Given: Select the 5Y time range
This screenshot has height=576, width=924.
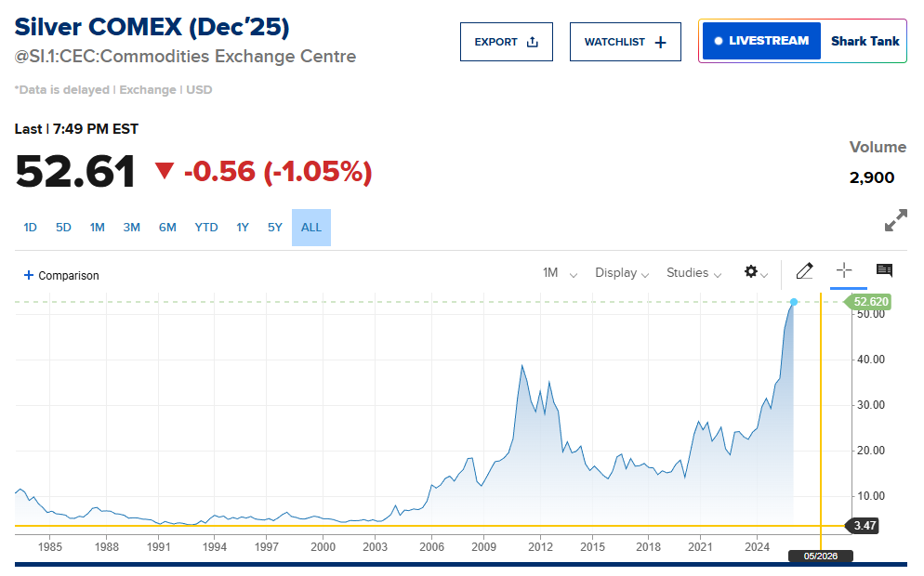Looking at the screenshot, I should [275, 228].
